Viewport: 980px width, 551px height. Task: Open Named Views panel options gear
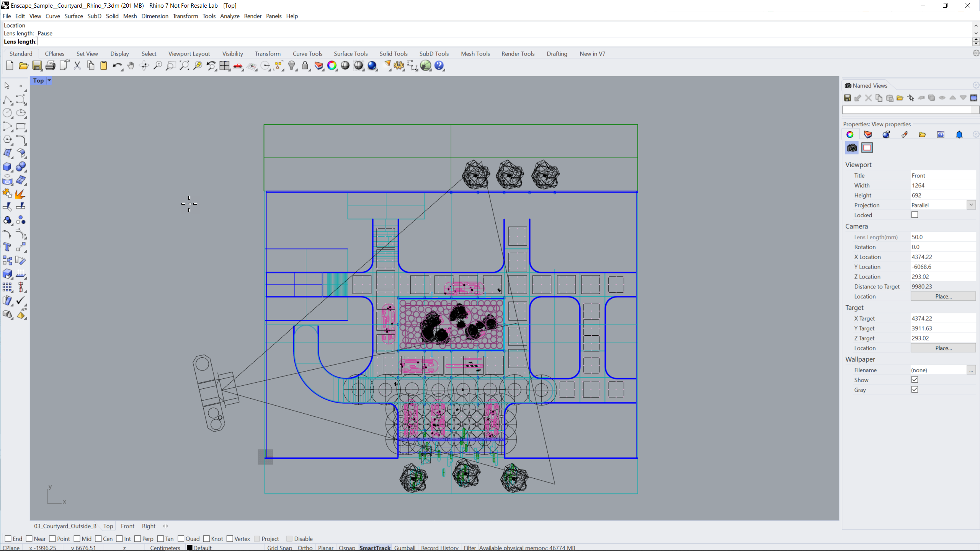pyautogui.click(x=976, y=85)
